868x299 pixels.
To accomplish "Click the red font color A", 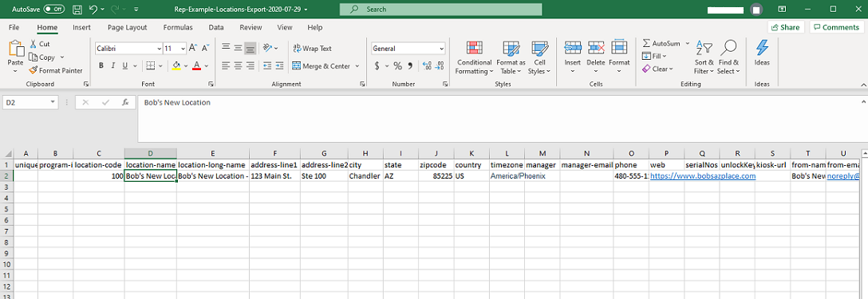I will tap(196, 66).
